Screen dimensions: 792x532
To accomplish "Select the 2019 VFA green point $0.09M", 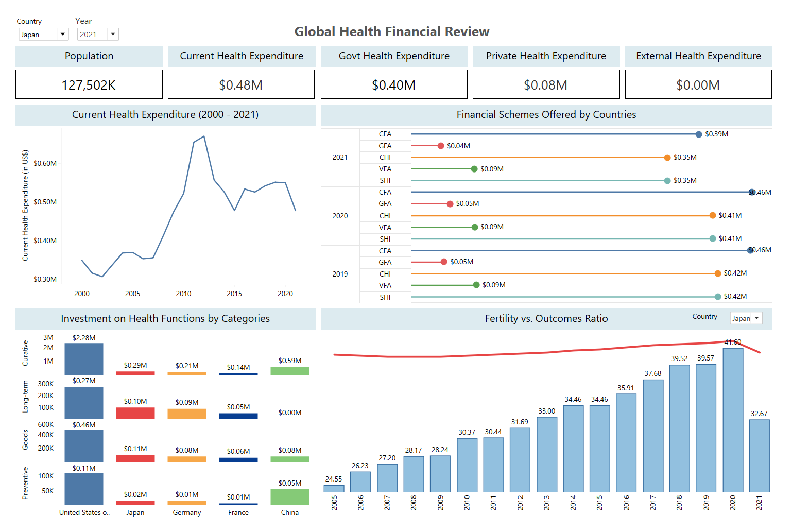I will point(476,285).
